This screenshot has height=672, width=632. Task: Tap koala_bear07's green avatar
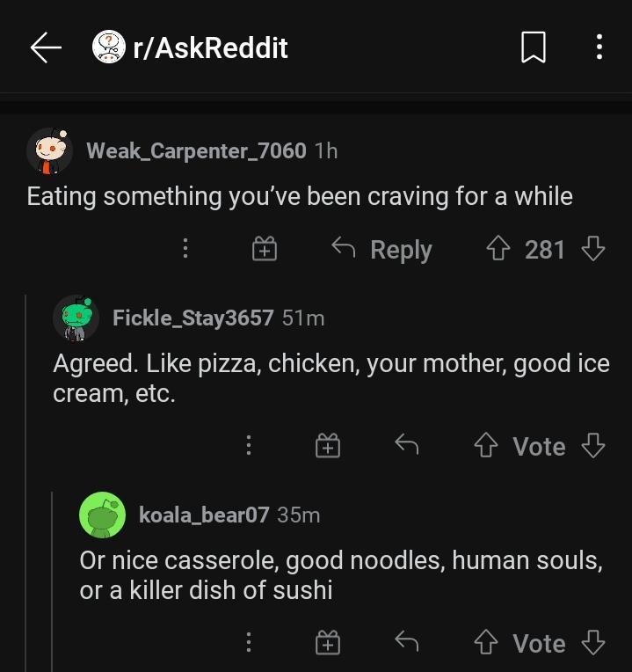[103, 515]
